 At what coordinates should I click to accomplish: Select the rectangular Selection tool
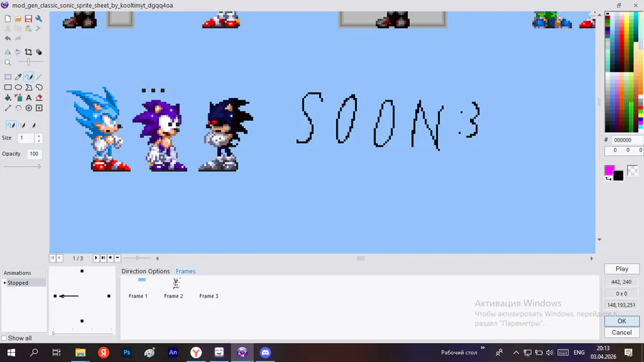click(8, 77)
